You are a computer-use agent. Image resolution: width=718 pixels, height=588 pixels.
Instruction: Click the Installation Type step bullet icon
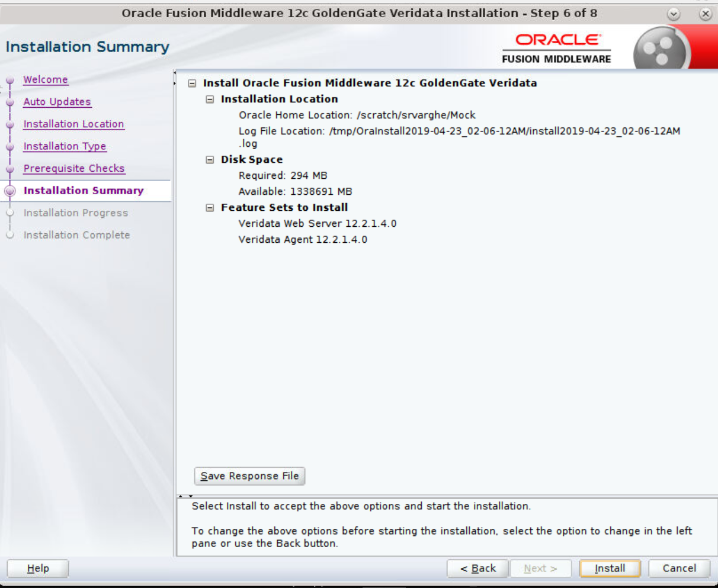9,147
